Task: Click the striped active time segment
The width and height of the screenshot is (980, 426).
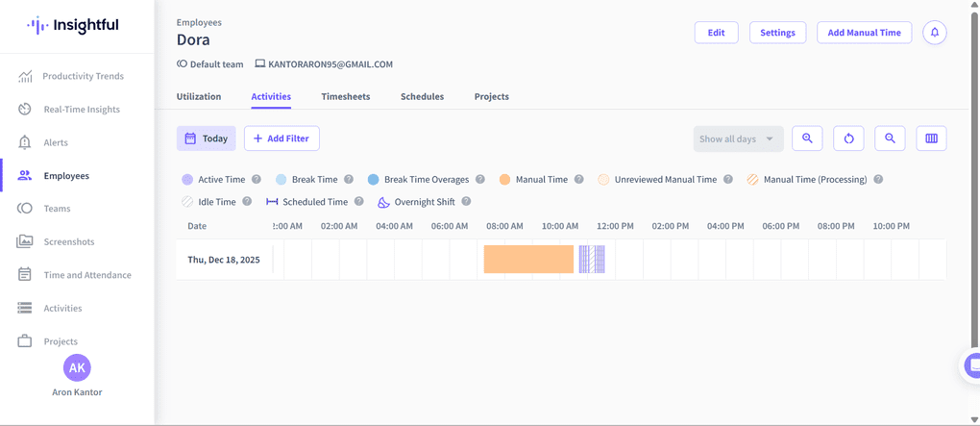Action: tap(592, 259)
